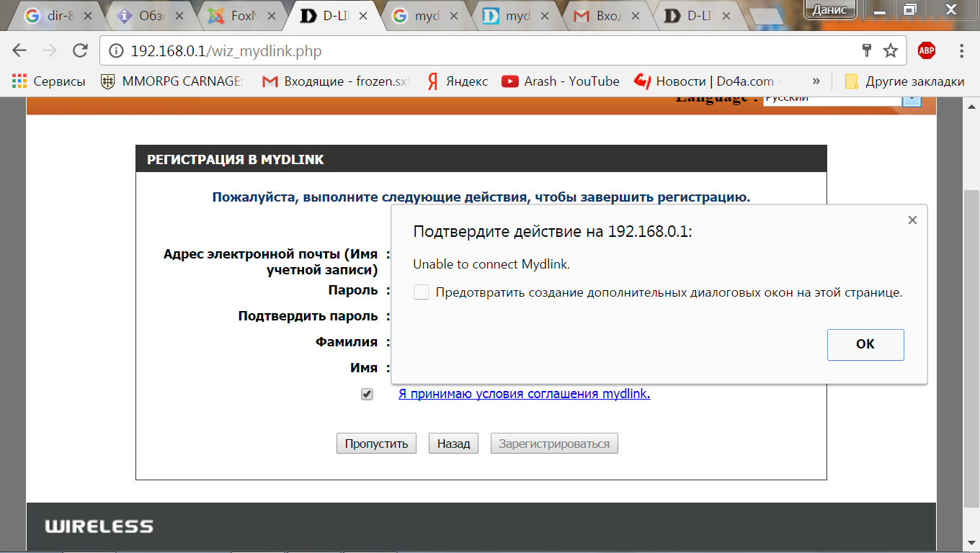
Task: Open the Language dropdown showing Русский
Action: [x=842, y=99]
